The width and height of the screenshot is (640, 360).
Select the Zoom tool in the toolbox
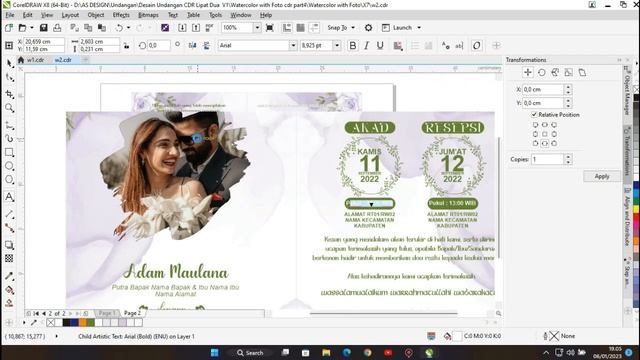(x=10, y=108)
